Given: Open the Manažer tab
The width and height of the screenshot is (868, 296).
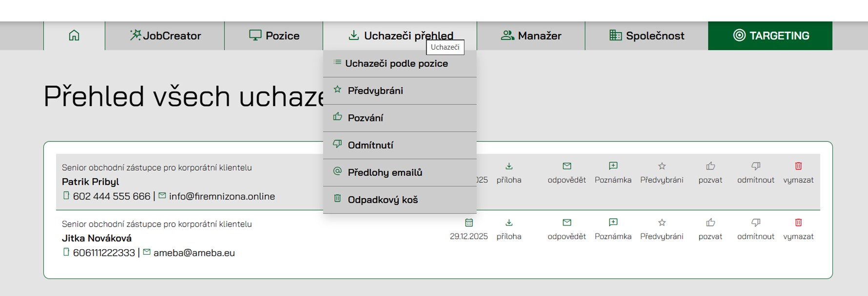Looking at the screenshot, I should (531, 36).
